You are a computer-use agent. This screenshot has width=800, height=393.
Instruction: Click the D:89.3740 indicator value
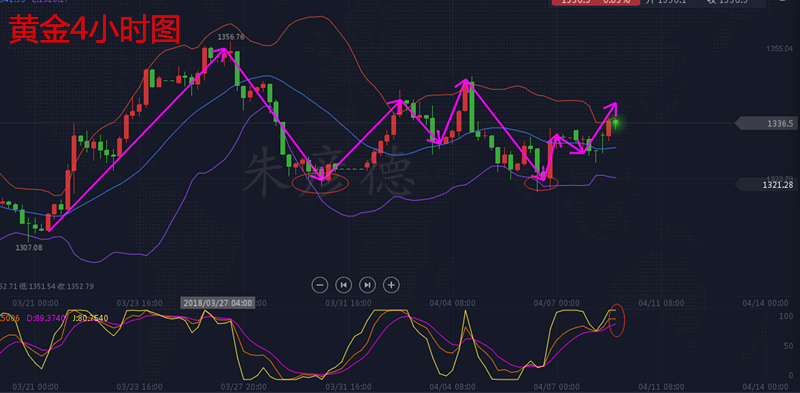(46, 318)
